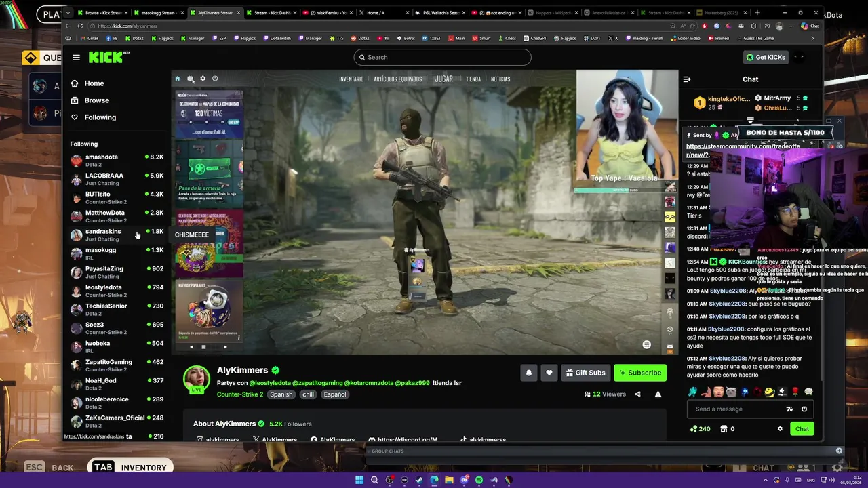Click the JUGAR tab in stream
Image resolution: width=868 pixels, height=488 pixels.
coord(443,79)
